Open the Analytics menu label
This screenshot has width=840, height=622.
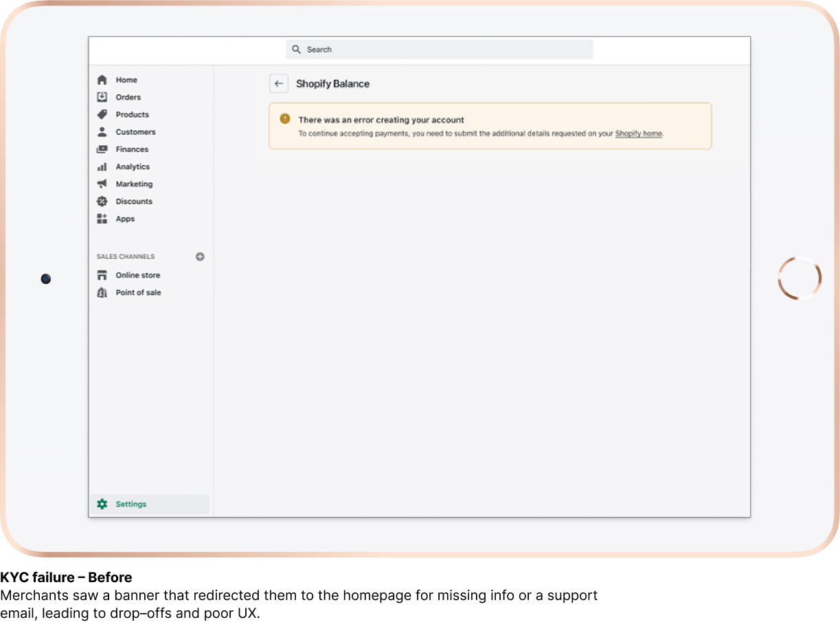[x=133, y=166]
